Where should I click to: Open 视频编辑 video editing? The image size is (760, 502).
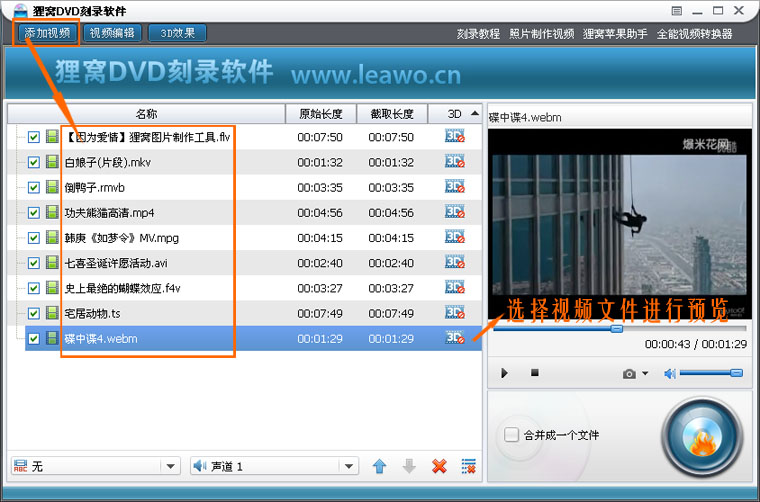point(112,33)
